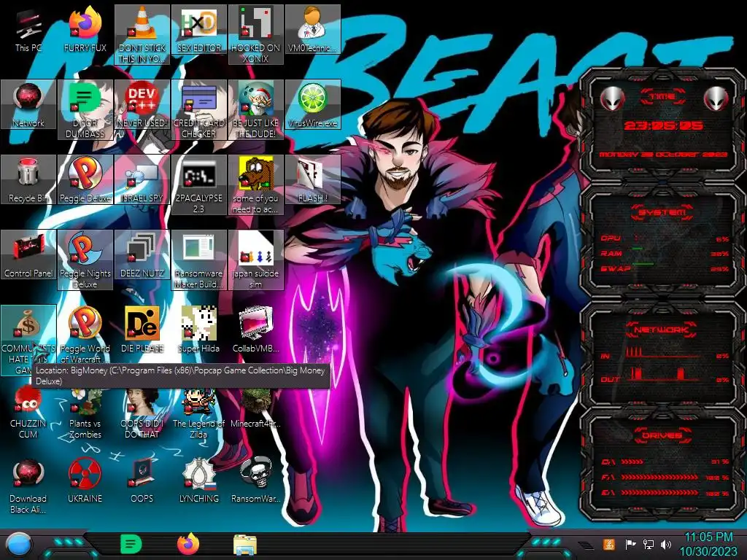Screen dimensions: 747x560
Task: Open the Dev C++ NEVER USED icon
Action: (x=142, y=104)
